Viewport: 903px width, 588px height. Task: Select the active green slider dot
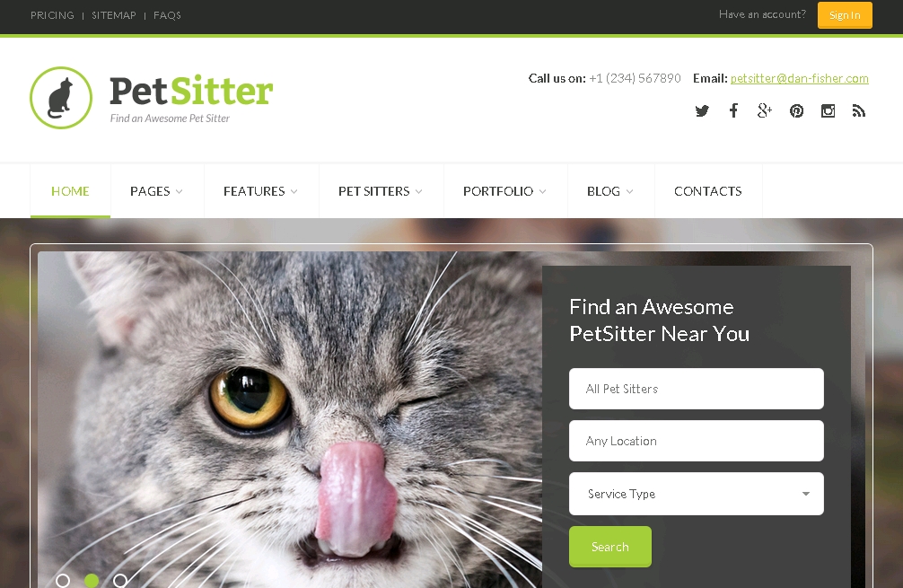(x=91, y=581)
